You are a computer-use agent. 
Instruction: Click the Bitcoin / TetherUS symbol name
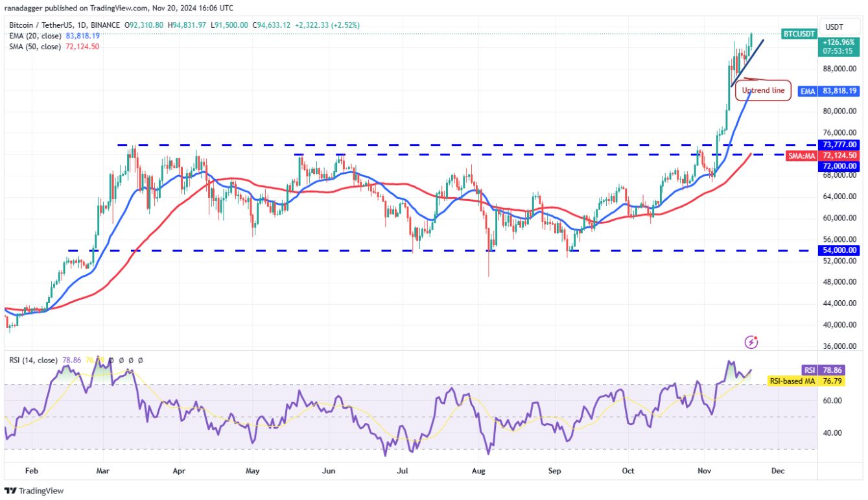coord(39,25)
